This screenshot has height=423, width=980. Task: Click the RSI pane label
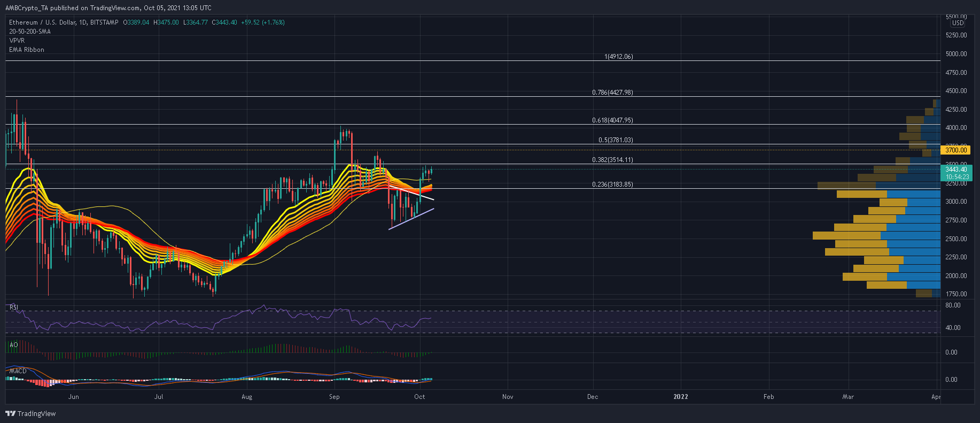14,307
